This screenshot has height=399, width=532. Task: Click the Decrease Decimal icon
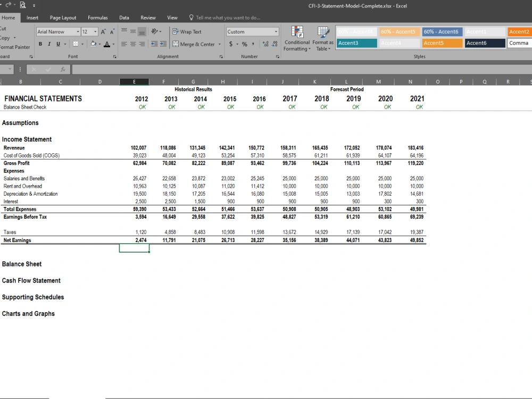click(275, 44)
